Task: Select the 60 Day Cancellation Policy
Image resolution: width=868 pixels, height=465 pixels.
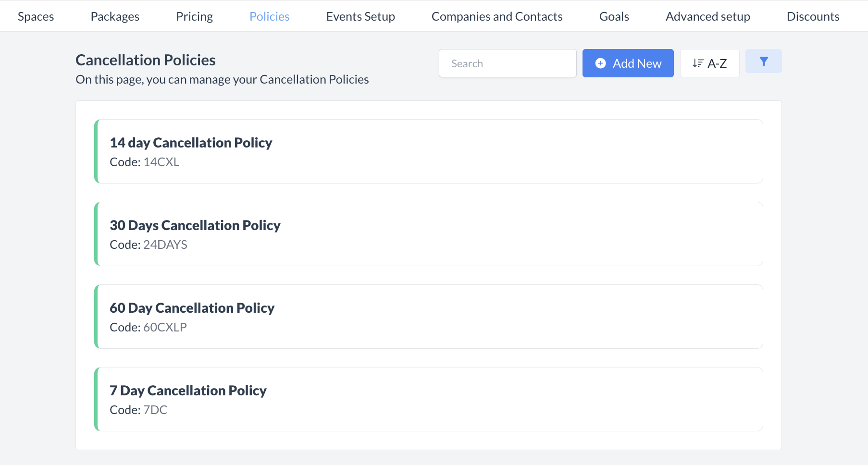Action: [x=192, y=308]
